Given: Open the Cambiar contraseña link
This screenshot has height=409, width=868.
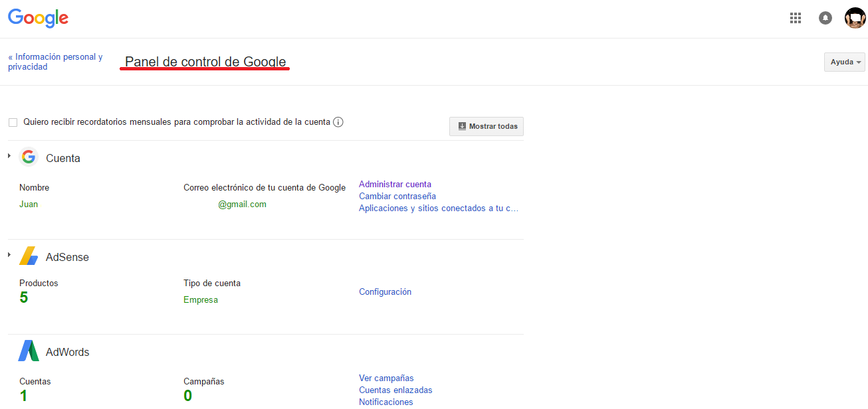Looking at the screenshot, I should (397, 197).
